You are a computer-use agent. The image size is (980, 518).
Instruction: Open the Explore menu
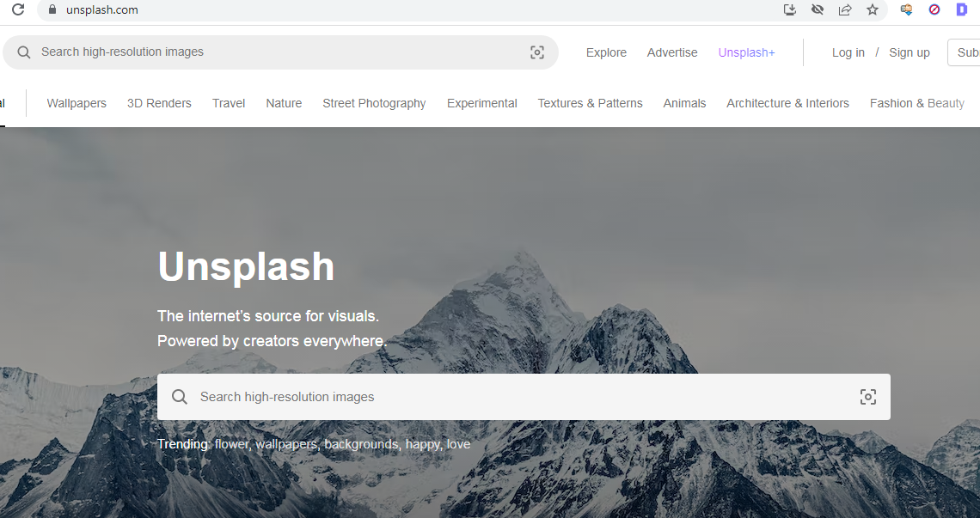coord(606,52)
